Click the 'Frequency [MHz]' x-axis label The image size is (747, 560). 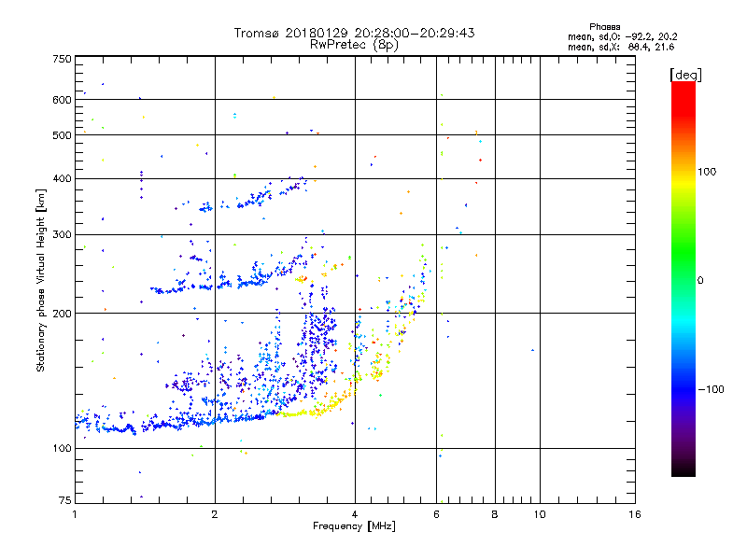[x=354, y=526]
